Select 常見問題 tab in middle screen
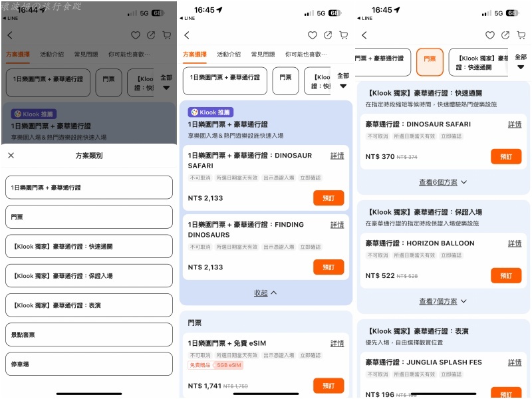The image size is (532, 399). (x=263, y=55)
